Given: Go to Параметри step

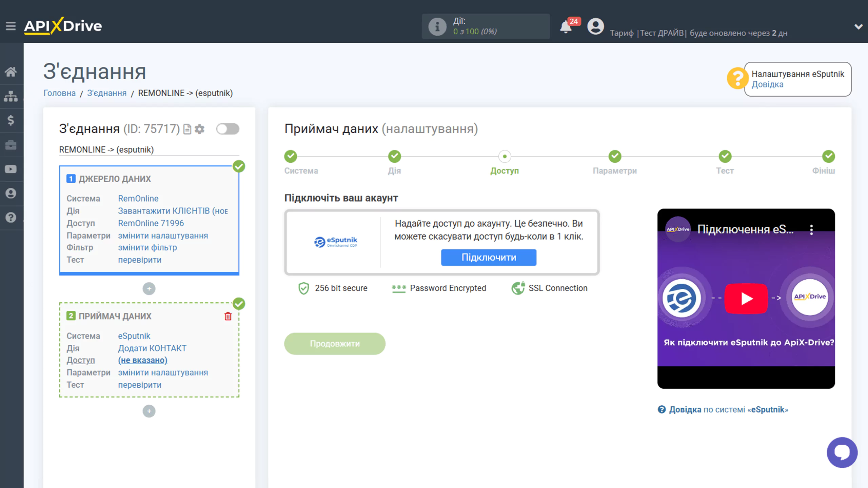Looking at the screenshot, I should pyautogui.click(x=615, y=157).
